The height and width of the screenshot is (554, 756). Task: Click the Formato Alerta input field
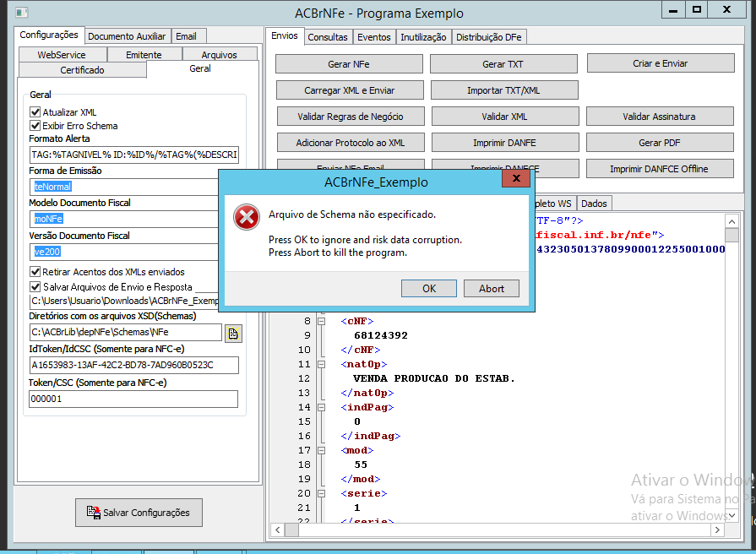point(134,155)
